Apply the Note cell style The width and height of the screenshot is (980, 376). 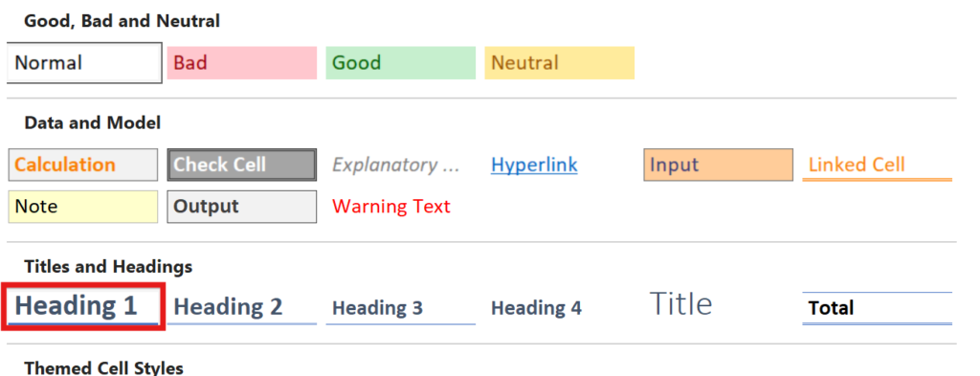[x=83, y=207]
